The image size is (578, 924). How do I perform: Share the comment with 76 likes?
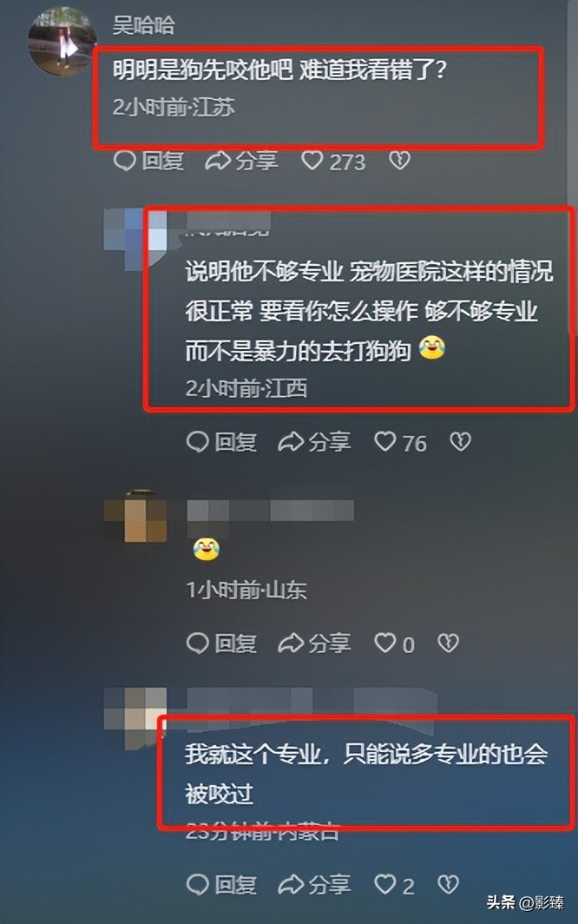[x=314, y=441]
